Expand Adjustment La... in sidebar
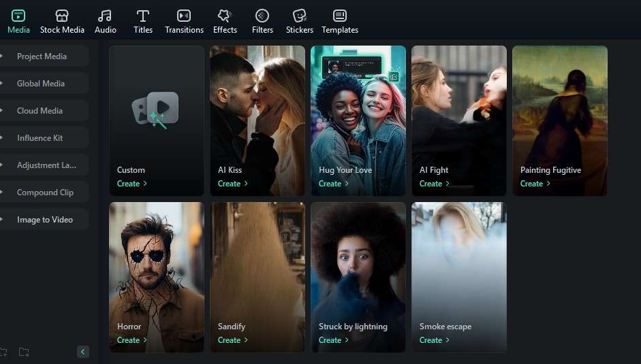The height and width of the screenshot is (364, 641). (44, 165)
